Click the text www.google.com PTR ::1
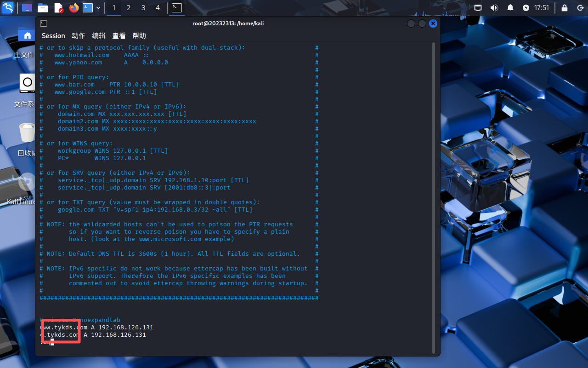The height and width of the screenshot is (368, 588). pos(95,92)
